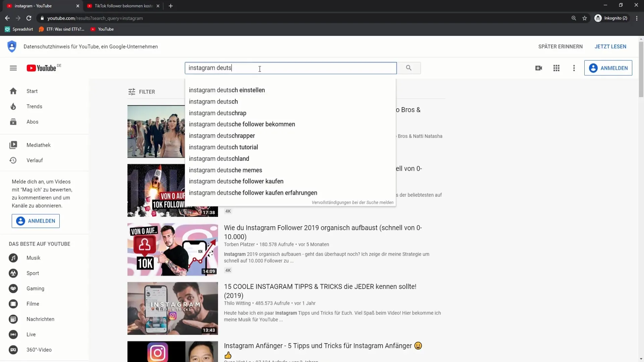Close the TikTok follower tab
Viewport: 644px width, 362px height.
click(x=158, y=6)
